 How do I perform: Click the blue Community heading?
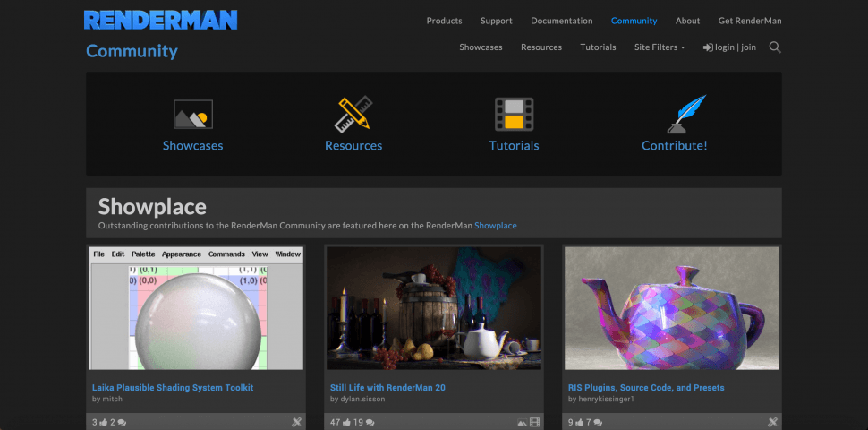pyautogui.click(x=132, y=51)
